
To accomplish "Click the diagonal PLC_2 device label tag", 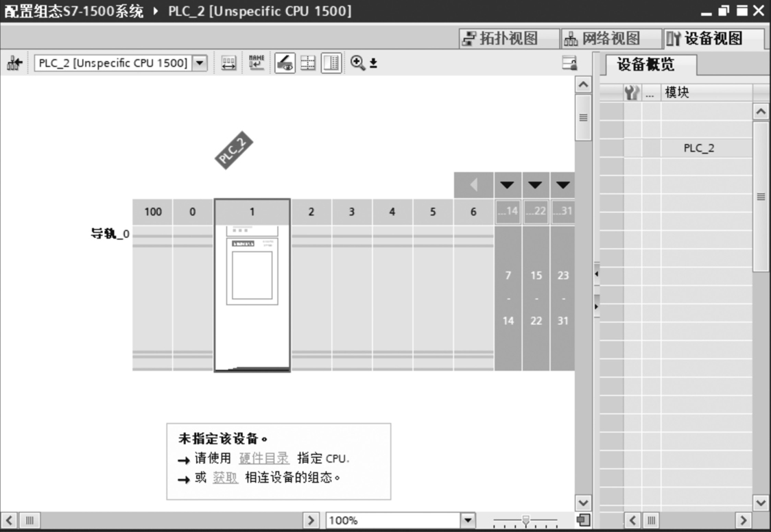I will pos(234,150).
